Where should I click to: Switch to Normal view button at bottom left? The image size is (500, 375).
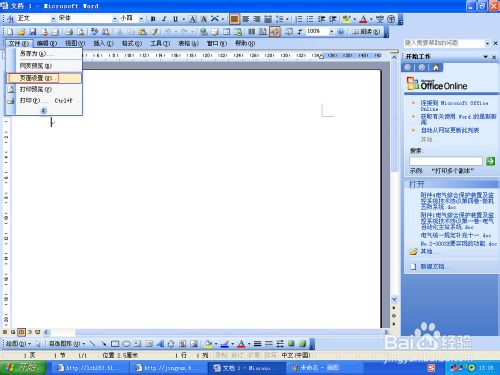pyautogui.click(x=5, y=332)
